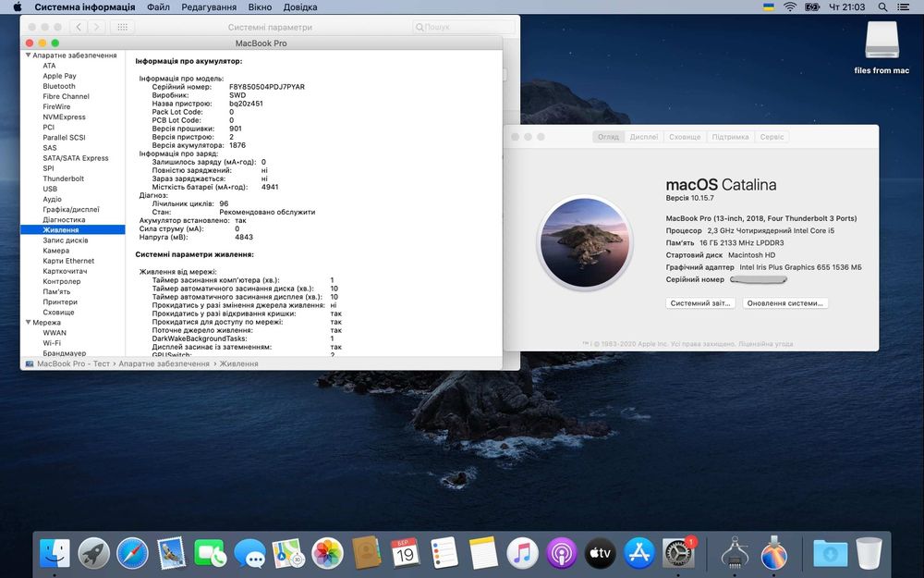
Task: Click show-all grid button in Системні параметри
Action: [123, 27]
